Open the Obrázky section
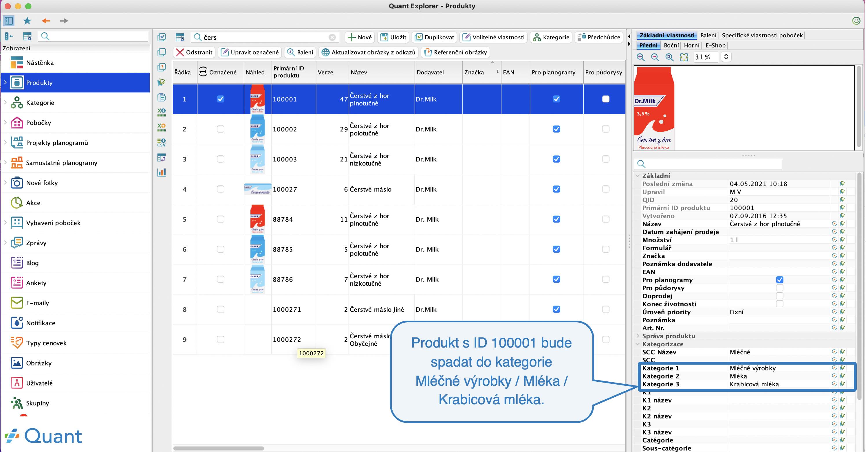This screenshot has height=452, width=868. click(x=76, y=363)
